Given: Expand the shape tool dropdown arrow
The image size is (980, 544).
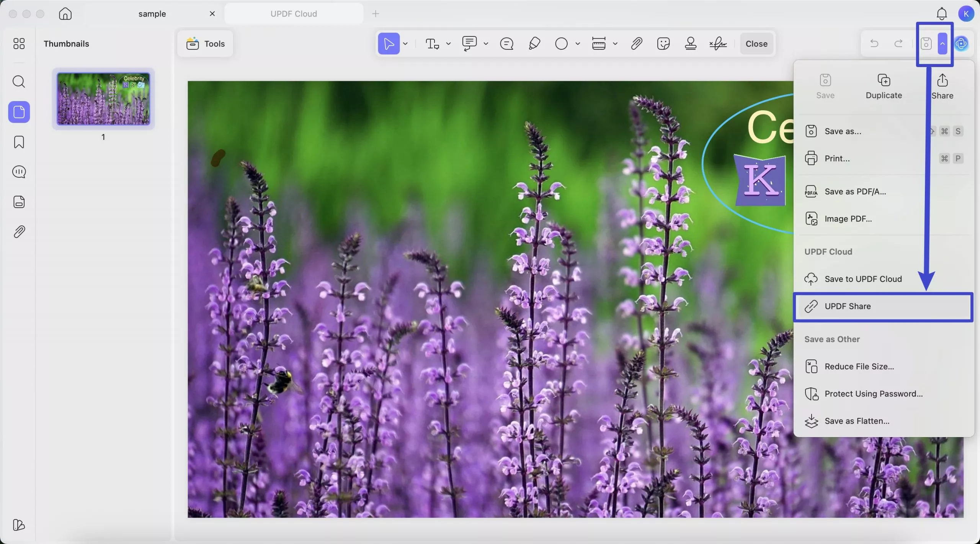Looking at the screenshot, I should click(578, 44).
